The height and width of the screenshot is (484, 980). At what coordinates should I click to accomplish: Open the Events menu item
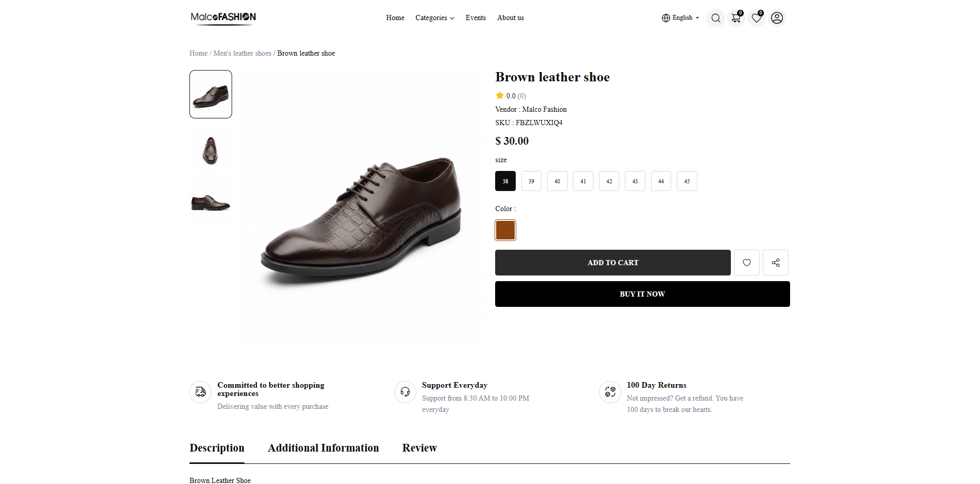[476, 18]
